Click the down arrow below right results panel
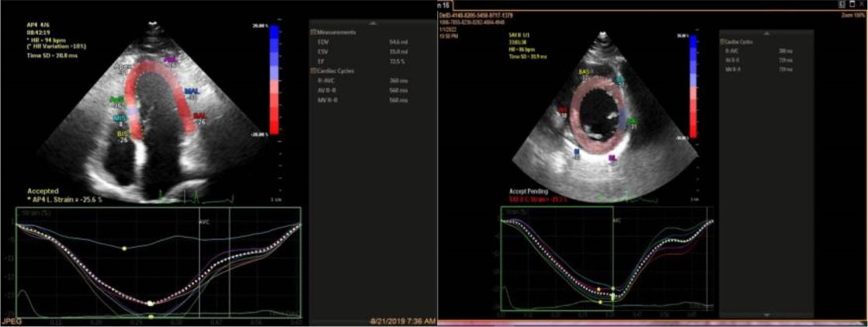The image size is (868, 327). pos(766,314)
